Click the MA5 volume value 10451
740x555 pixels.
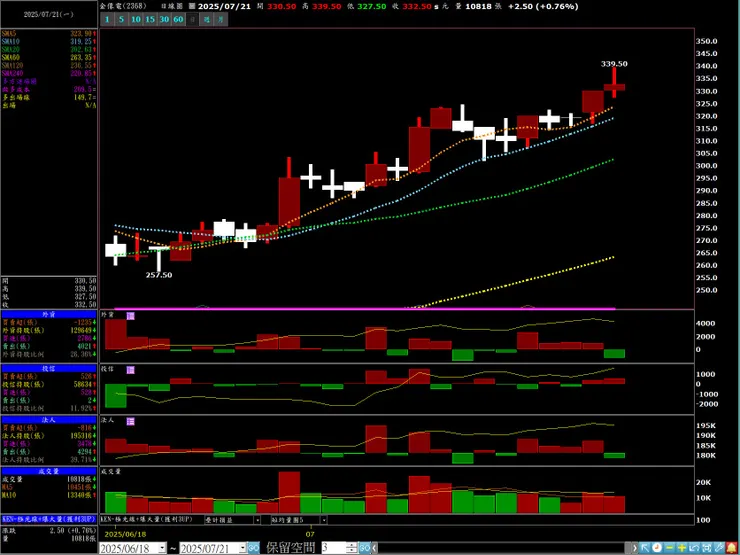[80, 488]
